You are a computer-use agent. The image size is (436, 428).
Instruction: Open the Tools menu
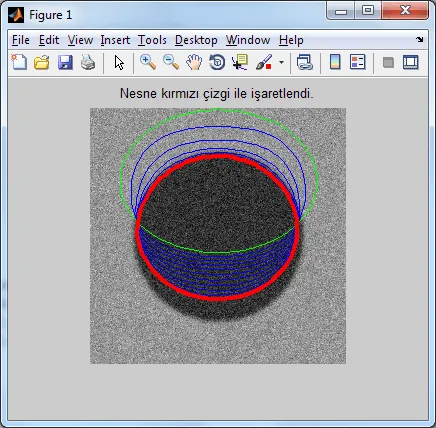coord(152,40)
